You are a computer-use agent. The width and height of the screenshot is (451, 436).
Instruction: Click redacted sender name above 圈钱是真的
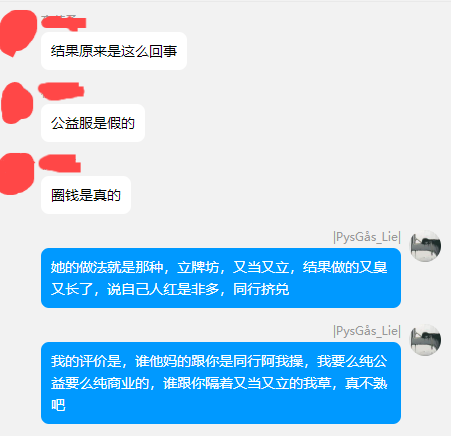[60, 163]
